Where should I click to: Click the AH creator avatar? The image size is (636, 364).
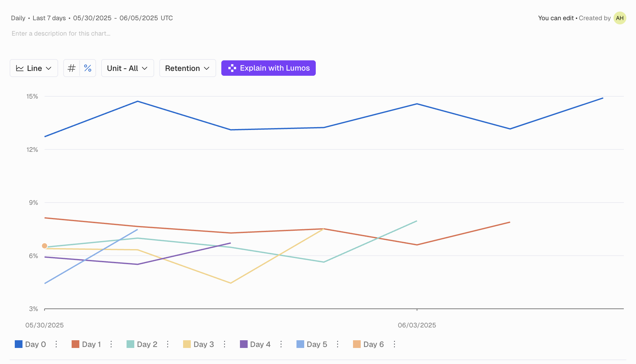pyautogui.click(x=620, y=18)
